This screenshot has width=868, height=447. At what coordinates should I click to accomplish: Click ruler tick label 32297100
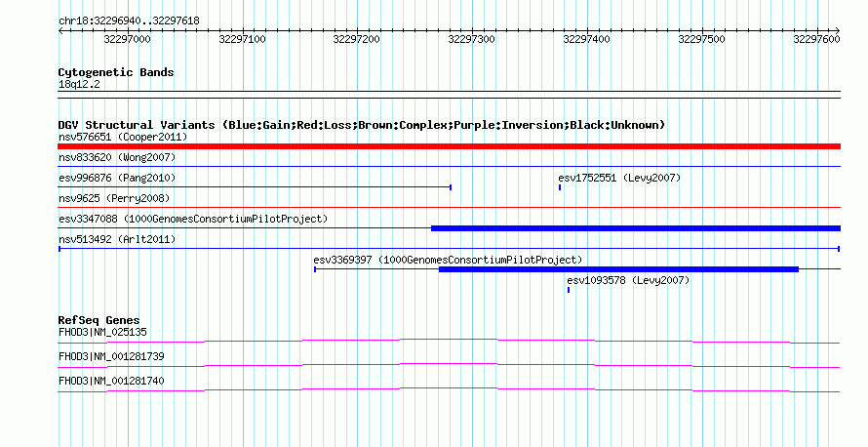pyautogui.click(x=243, y=39)
